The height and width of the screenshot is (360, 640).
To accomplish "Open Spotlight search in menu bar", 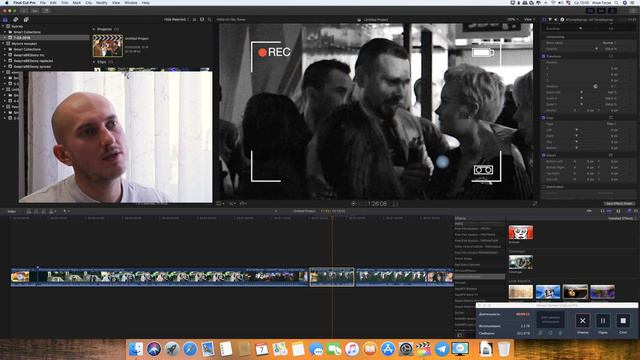I will (x=617, y=2).
